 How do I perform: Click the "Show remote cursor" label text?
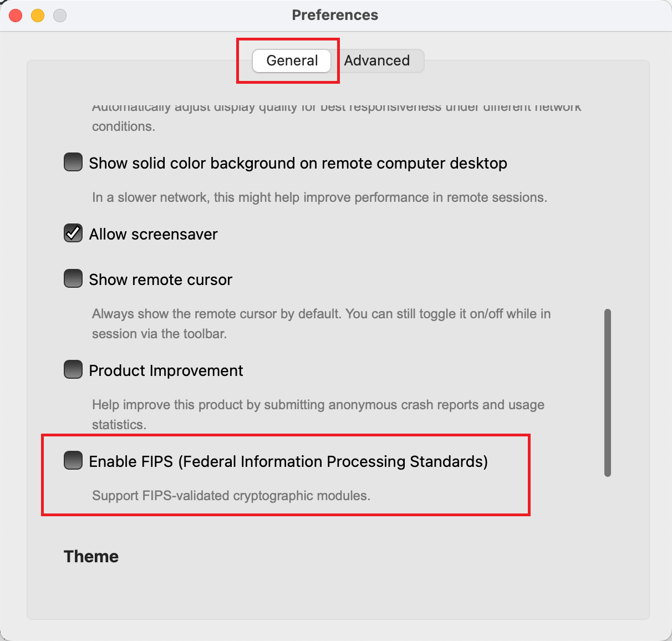tap(160, 280)
